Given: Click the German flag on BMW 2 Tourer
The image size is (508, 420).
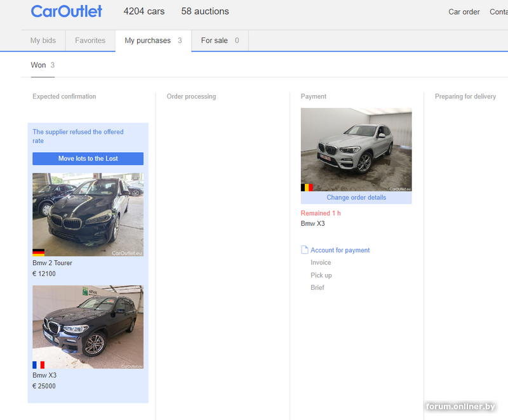Looking at the screenshot, I should (x=38, y=252).
